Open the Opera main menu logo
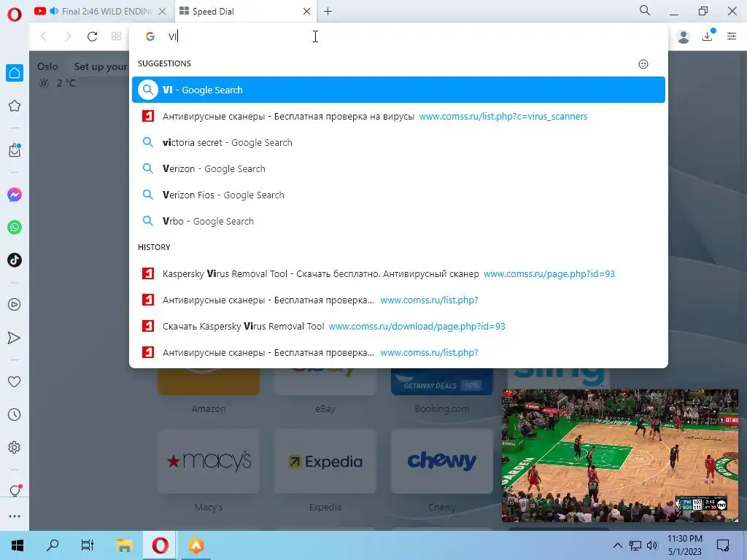This screenshot has width=747, height=560. (15, 15)
